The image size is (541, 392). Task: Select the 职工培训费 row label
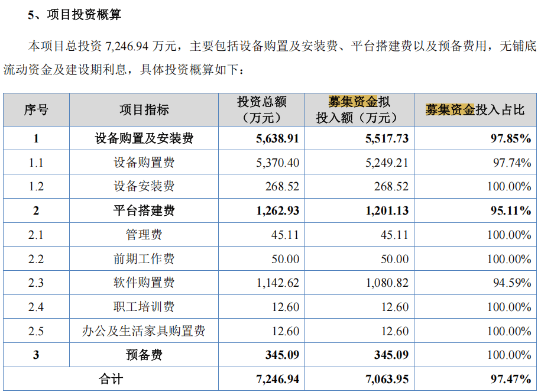coord(144,307)
